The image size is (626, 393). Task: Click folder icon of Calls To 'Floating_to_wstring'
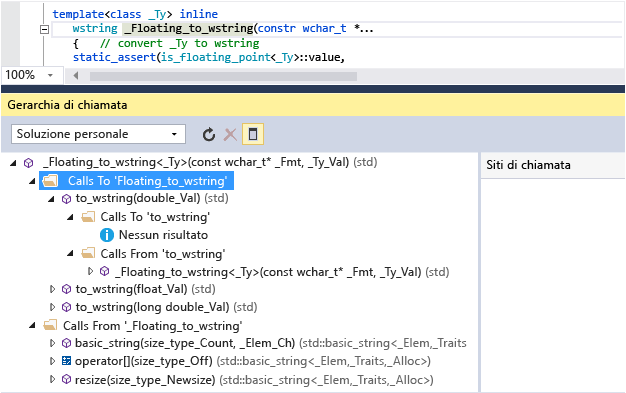point(50,181)
